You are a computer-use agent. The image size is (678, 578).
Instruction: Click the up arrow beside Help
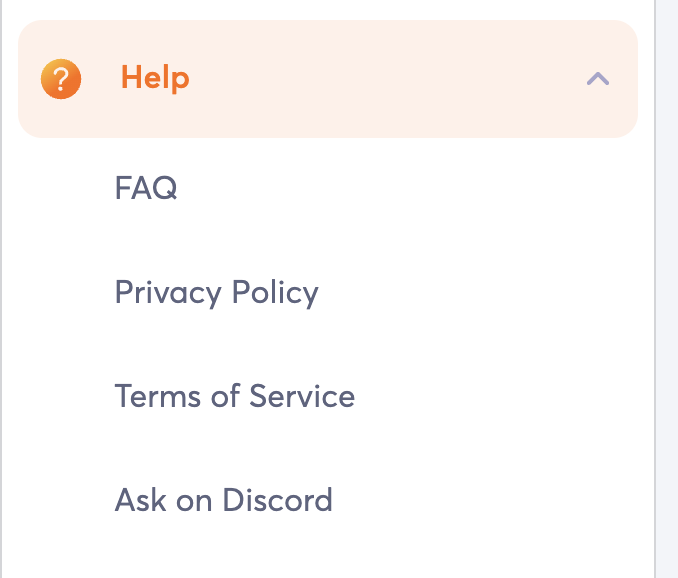pyautogui.click(x=598, y=79)
